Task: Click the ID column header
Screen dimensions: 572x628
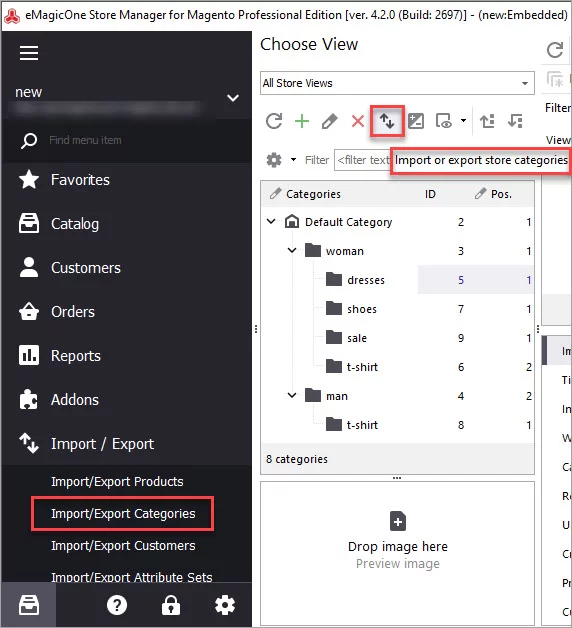Action: 430,194
